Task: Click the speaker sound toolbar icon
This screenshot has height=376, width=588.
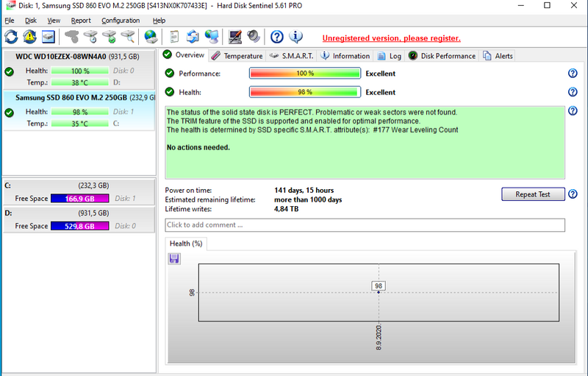Action: click(254, 37)
